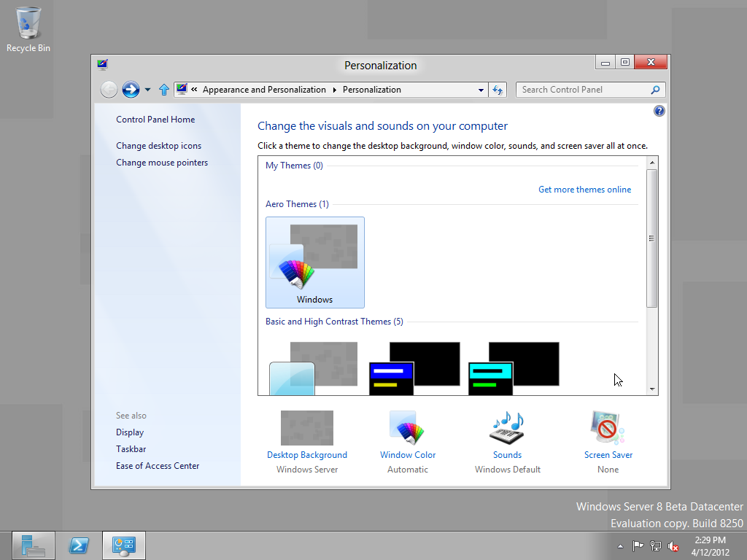Select the first basic theme with gray background
This screenshot has width=747, height=560.
[314, 368]
